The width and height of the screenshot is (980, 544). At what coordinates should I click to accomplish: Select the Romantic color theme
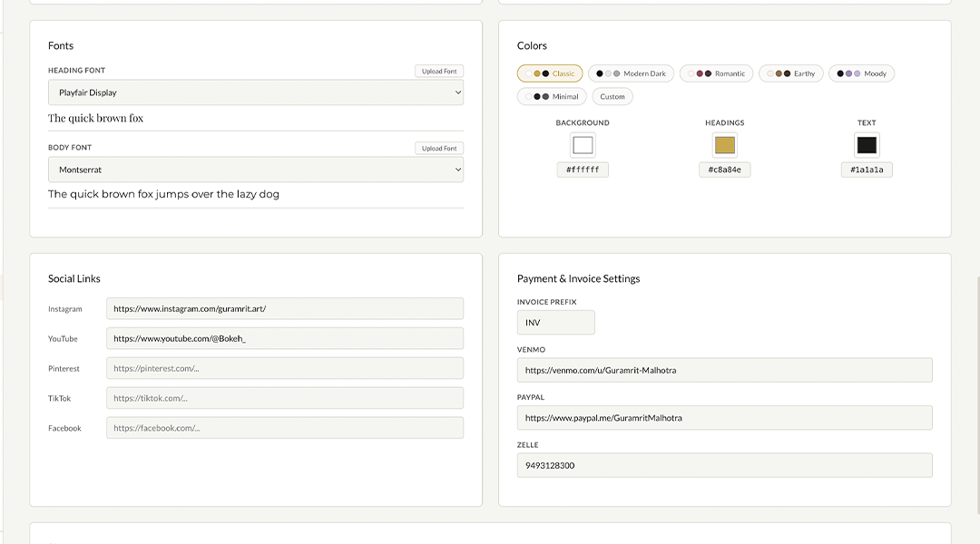[x=716, y=73]
